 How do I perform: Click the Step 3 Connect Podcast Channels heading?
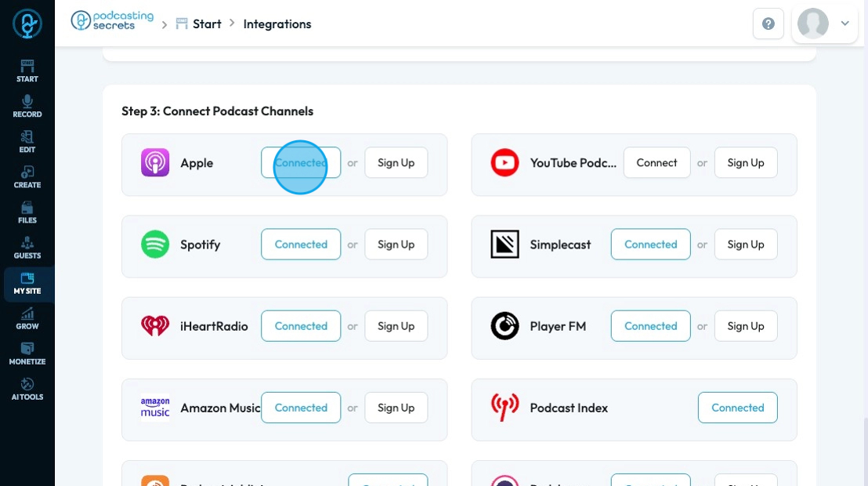pyautogui.click(x=218, y=111)
